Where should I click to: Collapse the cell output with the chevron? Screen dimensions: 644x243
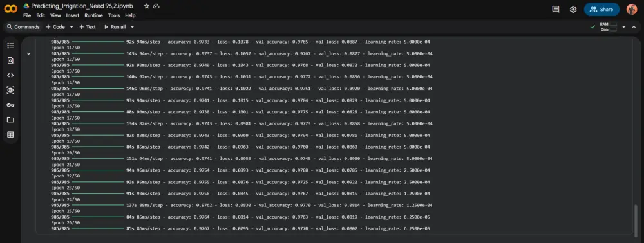coord(29,54)
